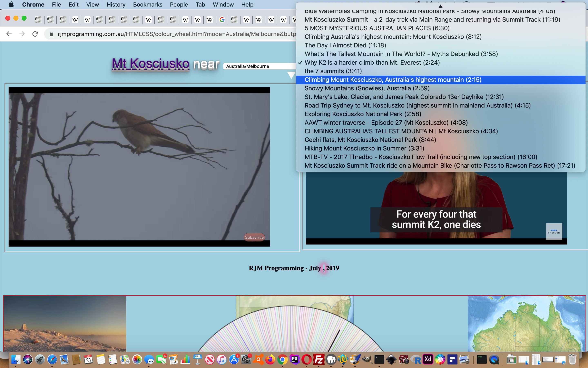Screen dimensions: 588x368
Task: Open Firefox from the dock
Action: tap(270, 359)
